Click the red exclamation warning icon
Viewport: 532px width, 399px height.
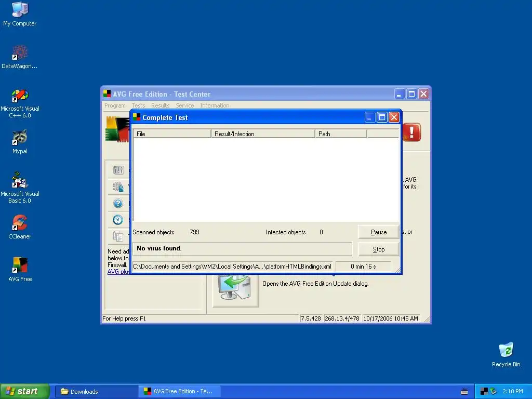point(411,132)
